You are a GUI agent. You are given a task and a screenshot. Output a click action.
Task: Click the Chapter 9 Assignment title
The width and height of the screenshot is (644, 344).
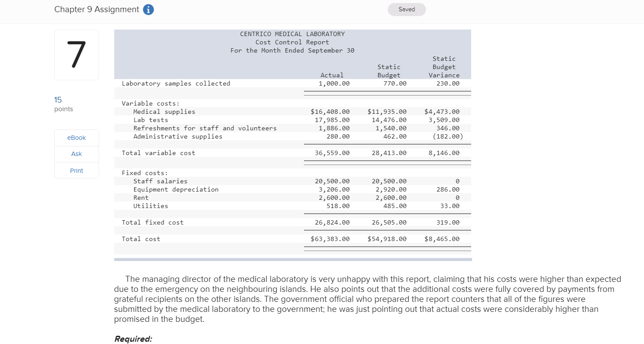(97, 10)
